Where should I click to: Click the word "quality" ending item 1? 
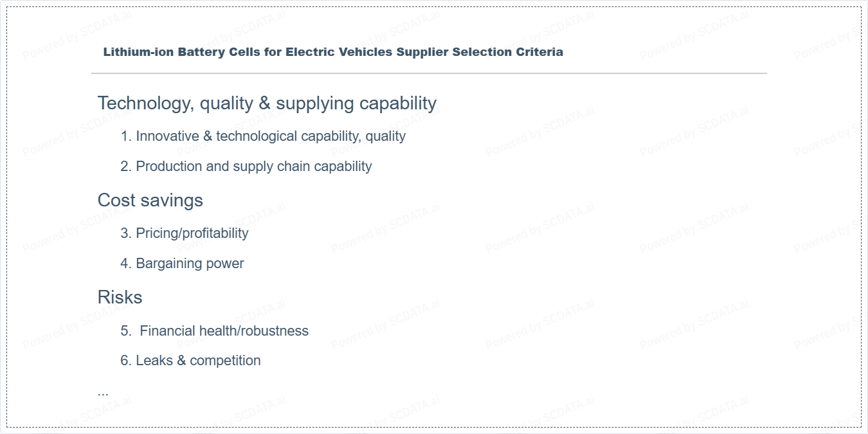click(x=385, y=136)
